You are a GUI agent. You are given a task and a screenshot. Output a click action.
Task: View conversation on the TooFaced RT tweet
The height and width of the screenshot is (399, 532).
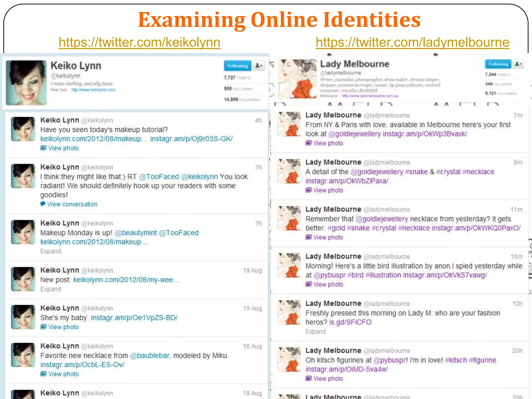point(72,204)
